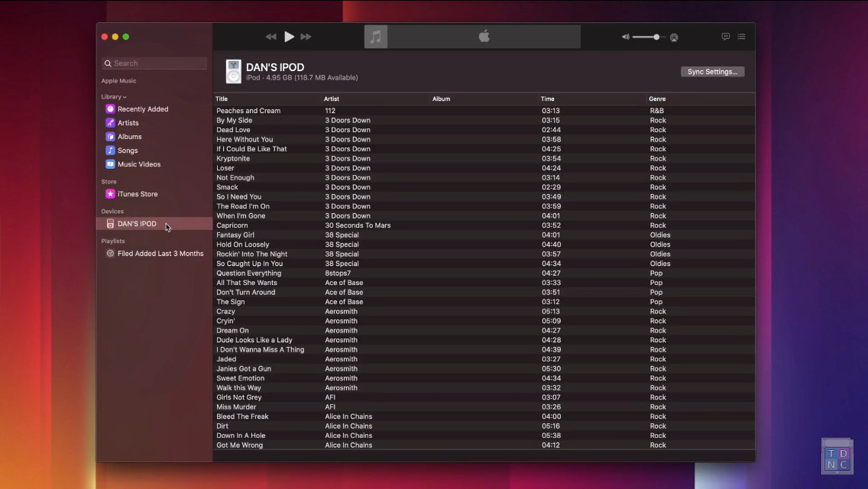Select song Miss Murder
Viewport: 868px width, 489px height.
click(236, 407)
